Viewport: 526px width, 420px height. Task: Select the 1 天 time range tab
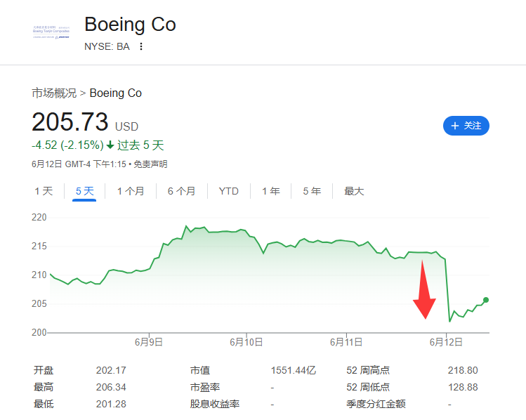click(x=44, y=191)
